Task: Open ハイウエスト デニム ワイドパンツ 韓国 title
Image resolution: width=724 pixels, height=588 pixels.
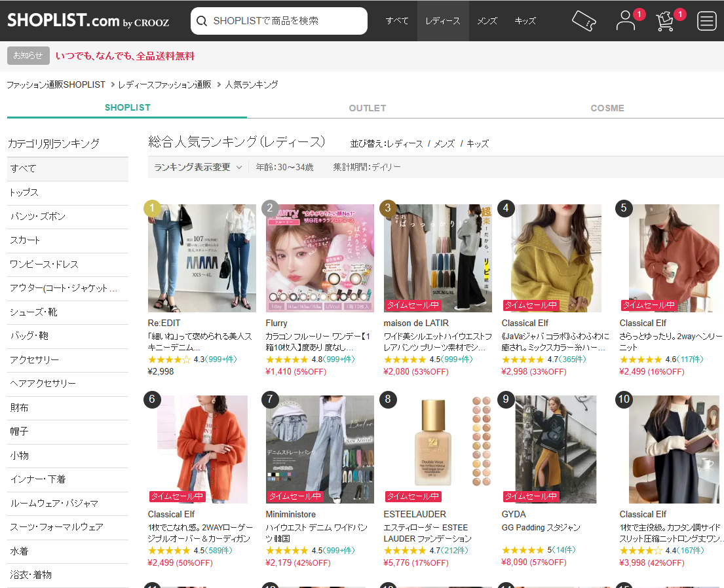Action: [316, 533]
